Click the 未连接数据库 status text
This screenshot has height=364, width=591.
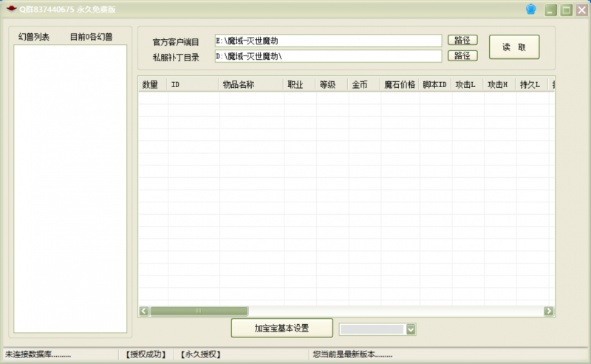click(x=38, y=354)
